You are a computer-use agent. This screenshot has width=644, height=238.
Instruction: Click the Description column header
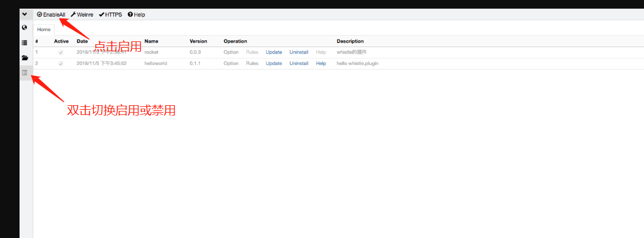click(350, 41)
